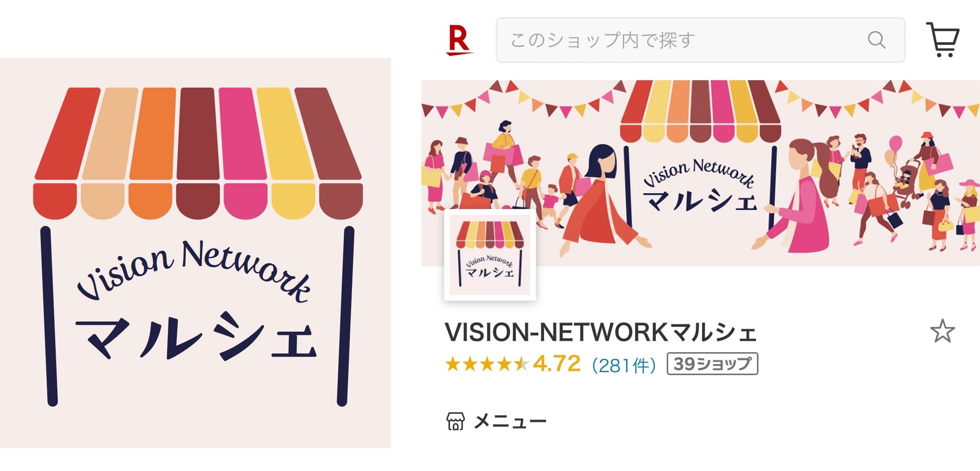Open the shopping cart
The image size is (980, 471).
point(943,39)
